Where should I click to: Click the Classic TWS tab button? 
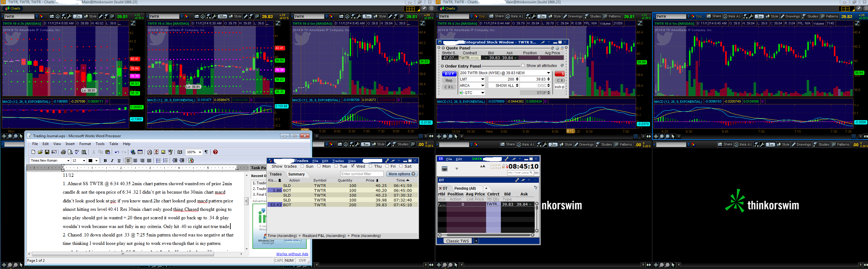(x=457, y=241)
